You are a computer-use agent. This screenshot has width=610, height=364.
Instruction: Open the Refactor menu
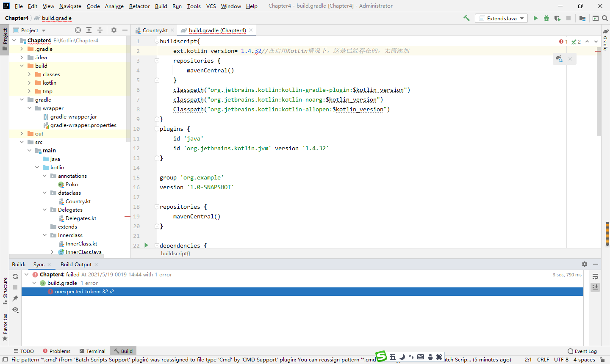pos(139,6)
